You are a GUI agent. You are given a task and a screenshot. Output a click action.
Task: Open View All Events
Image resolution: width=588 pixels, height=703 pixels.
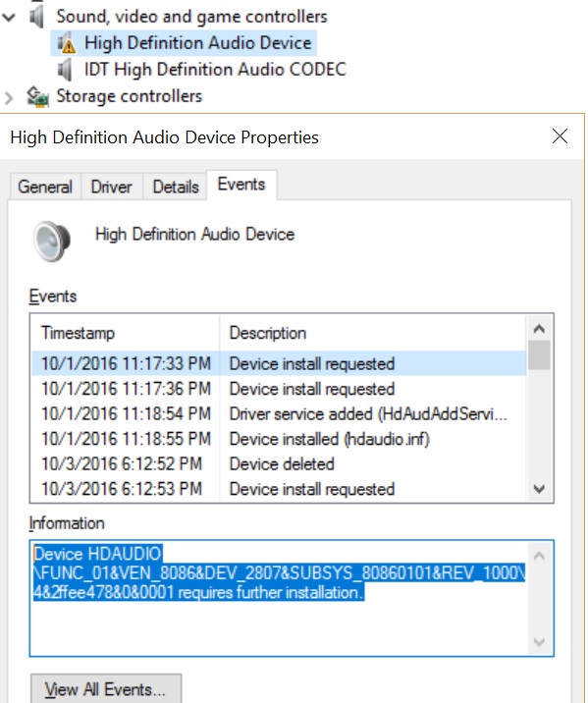106,689
